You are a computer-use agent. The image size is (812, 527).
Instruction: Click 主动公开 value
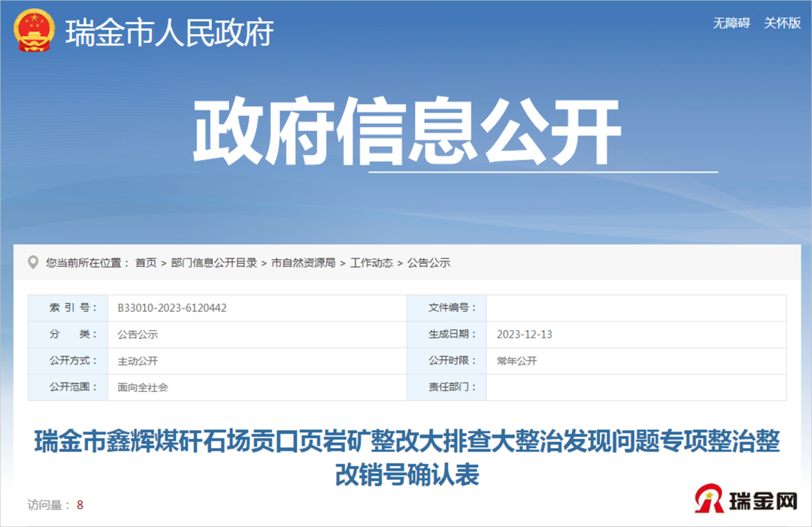(138, 361)
